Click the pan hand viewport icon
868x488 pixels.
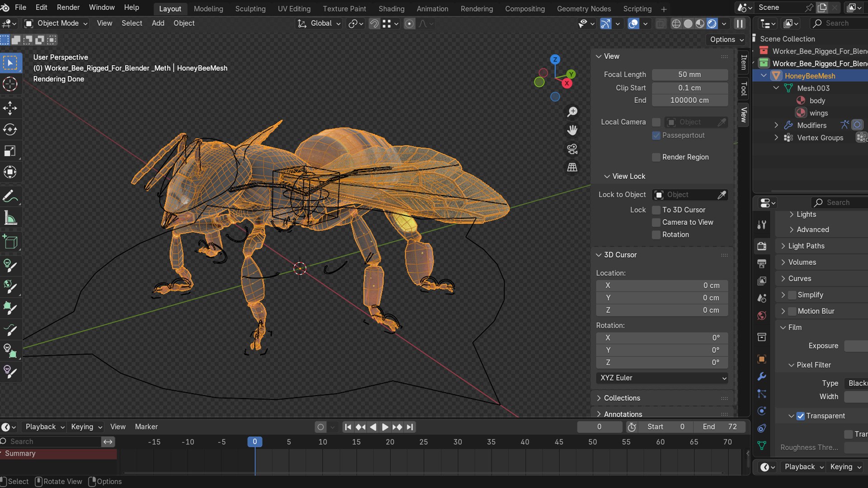coord(572,130)
